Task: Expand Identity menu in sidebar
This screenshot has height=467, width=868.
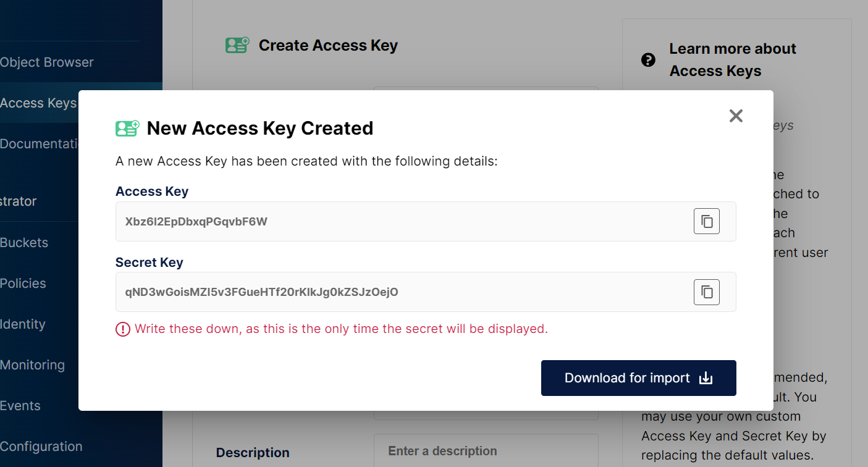Action: click(x=23, y=324)
